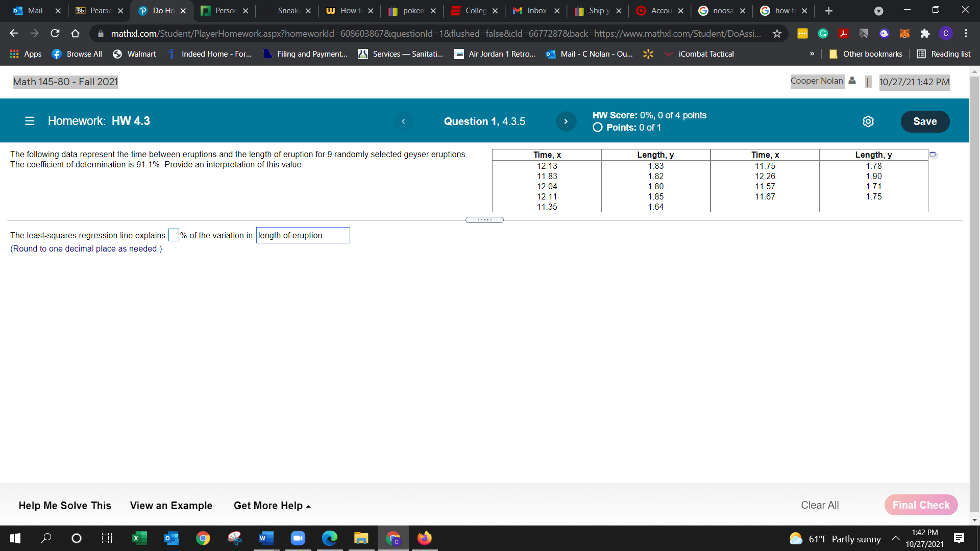Click Help Me Solve This
This screenshot has width=980, height=551.
(65, 506)
